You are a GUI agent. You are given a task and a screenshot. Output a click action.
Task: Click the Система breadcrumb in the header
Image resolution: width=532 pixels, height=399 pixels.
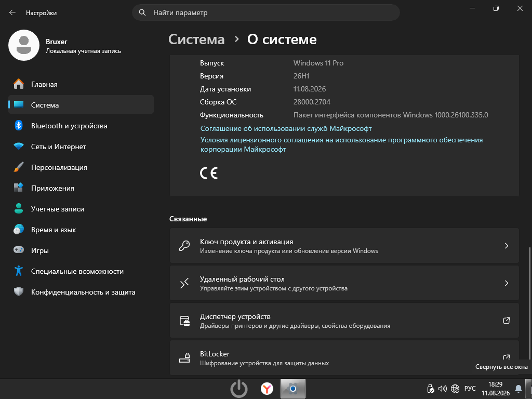pos(196,39)
